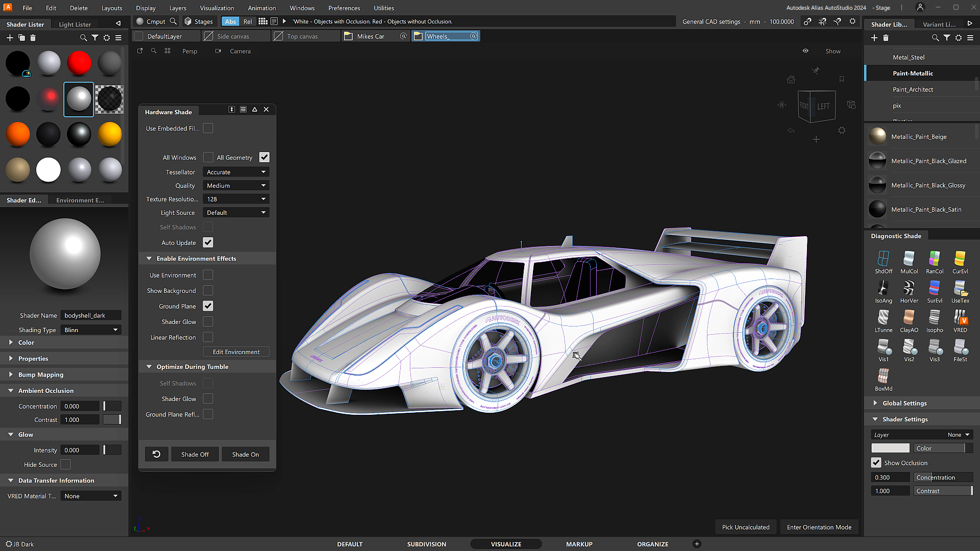Open the Shading Type Blinn dropdown
Image resolution: width=980 pixels, height=551 pixels.
(91, 330)
